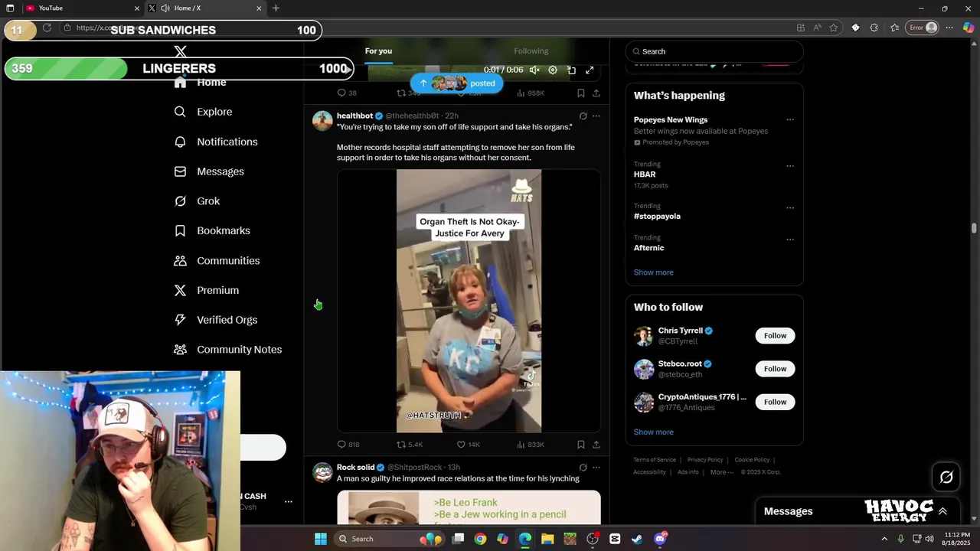980x551 pixels.
Task: Open Steam from the taskbar
Action: tap(637, 539)
